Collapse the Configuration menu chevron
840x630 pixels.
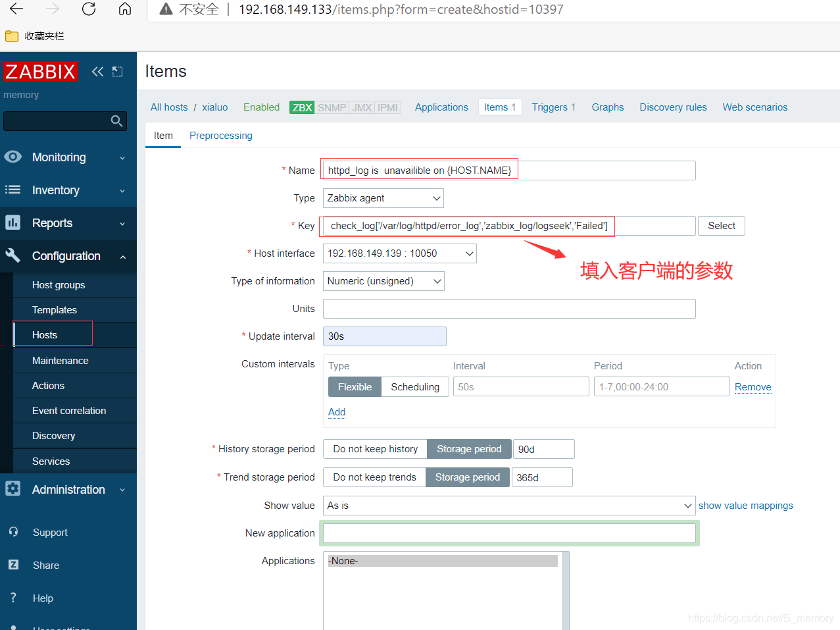pyautogui.click(x=122, y=257)
